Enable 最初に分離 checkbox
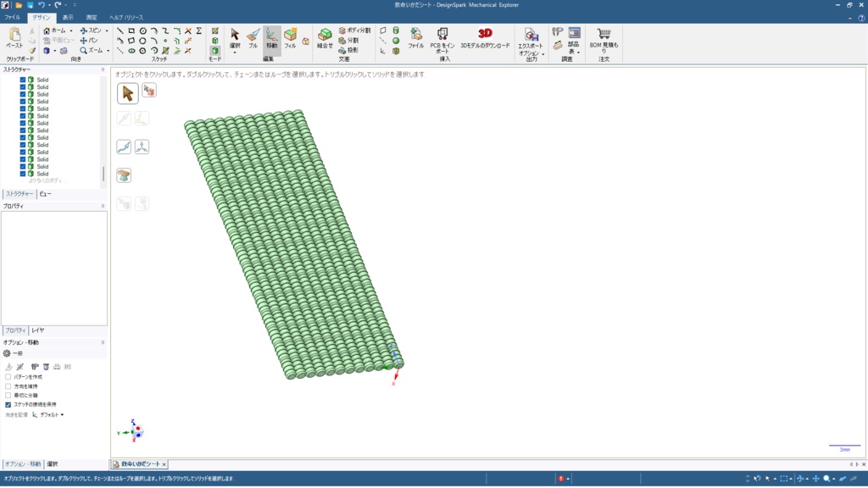 tap(8, 395)
